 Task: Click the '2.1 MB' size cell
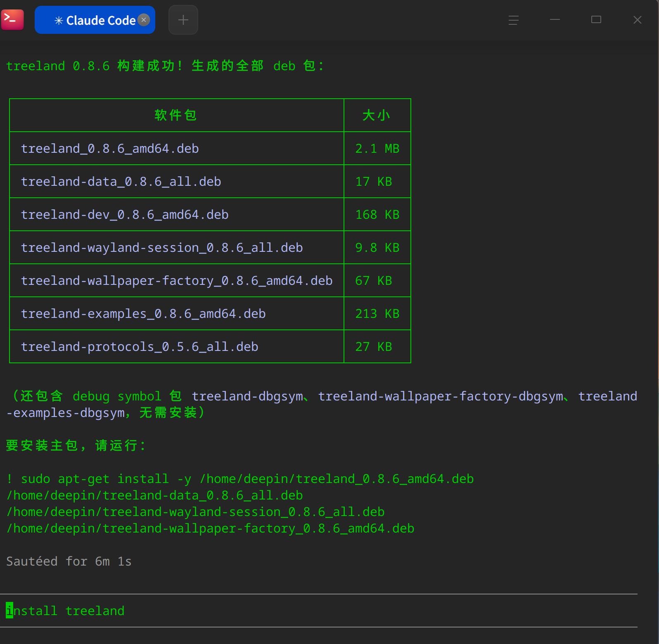point(377,149)
